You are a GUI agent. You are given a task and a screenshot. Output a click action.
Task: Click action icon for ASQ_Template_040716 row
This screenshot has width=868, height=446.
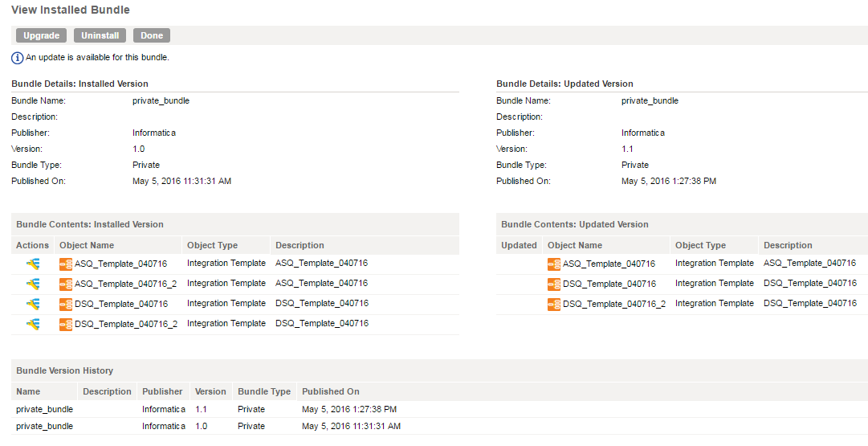[x=33, y=264]
